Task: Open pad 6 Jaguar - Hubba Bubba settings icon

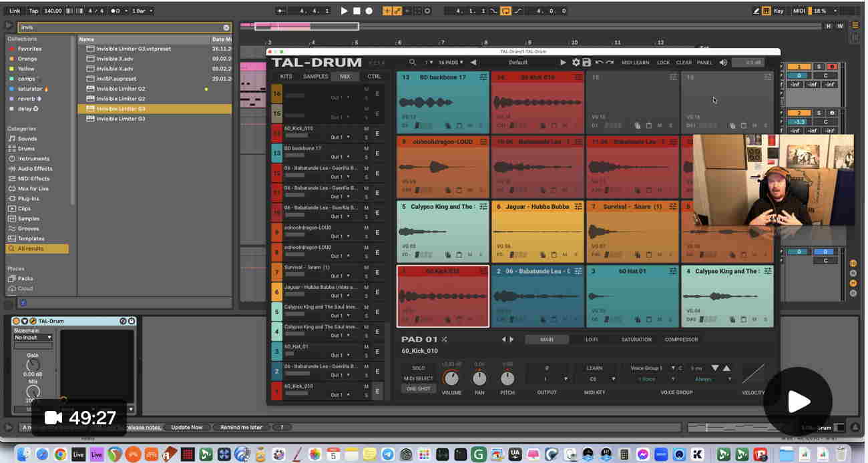Action: pos(578,207)
